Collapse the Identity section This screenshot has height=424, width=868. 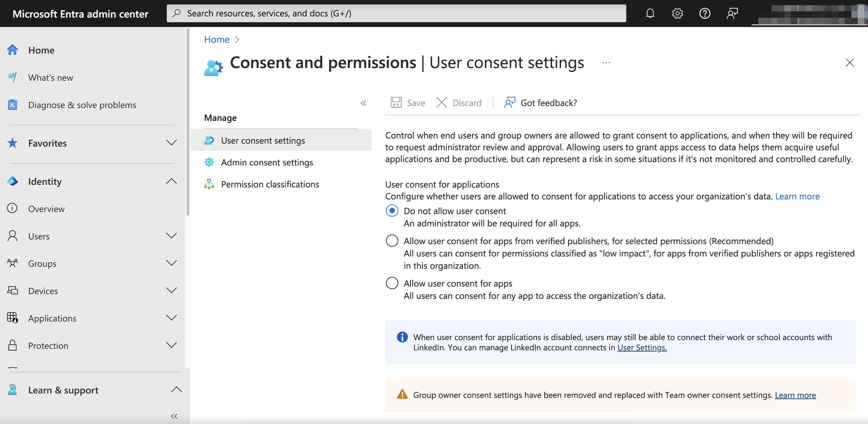172,181
